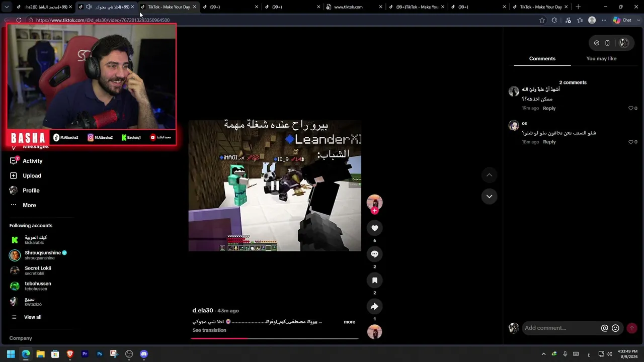The width and height of the screenshot is (644, 362).
Task: Reply to the comment by 'os'
Action: point(549,142)
